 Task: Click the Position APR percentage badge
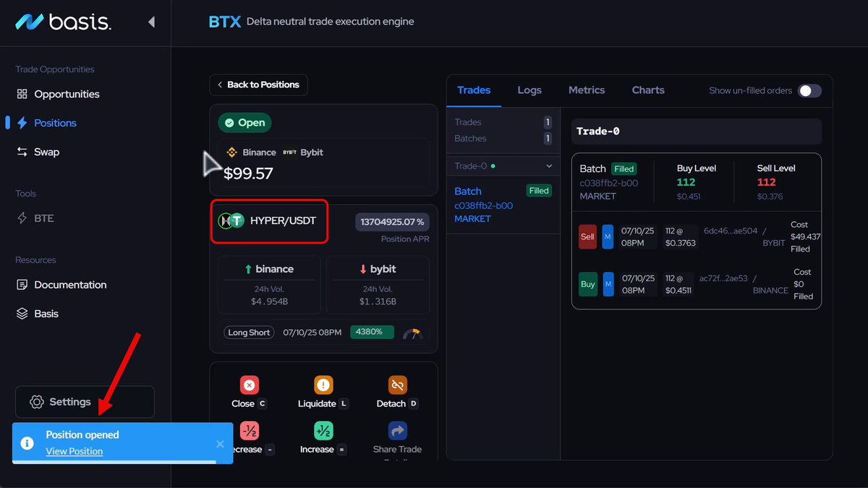(x=392, y=221)
